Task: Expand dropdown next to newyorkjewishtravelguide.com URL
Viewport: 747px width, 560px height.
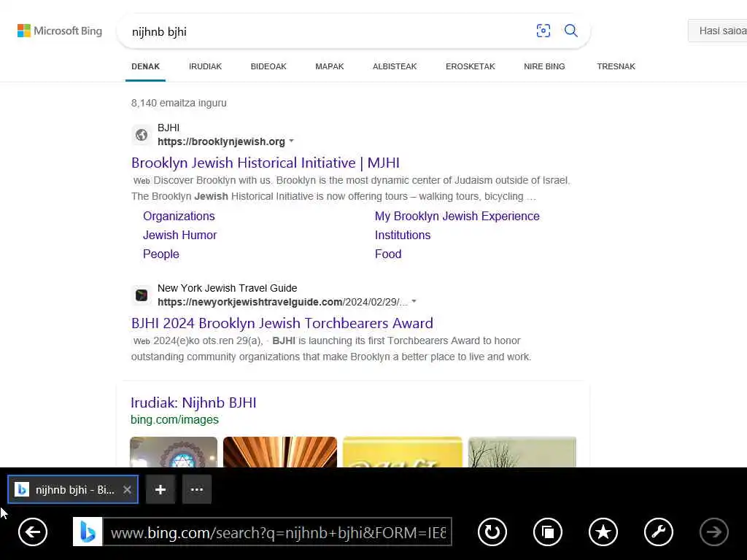Action: [414, 301]
